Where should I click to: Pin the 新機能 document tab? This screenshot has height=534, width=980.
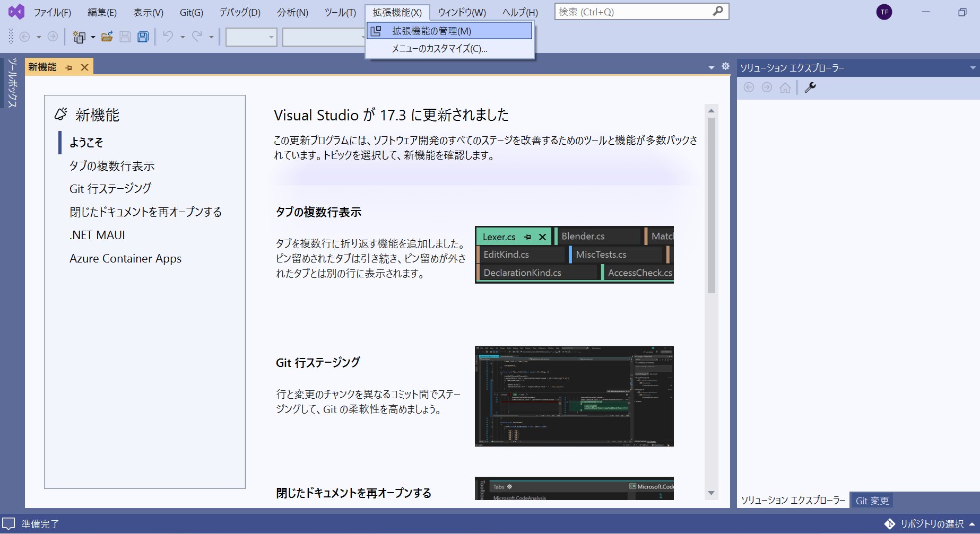click(68, 67)
